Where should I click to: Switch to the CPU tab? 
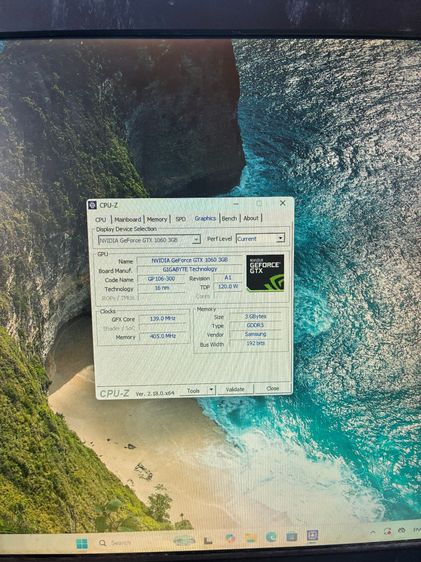[101, 219]
